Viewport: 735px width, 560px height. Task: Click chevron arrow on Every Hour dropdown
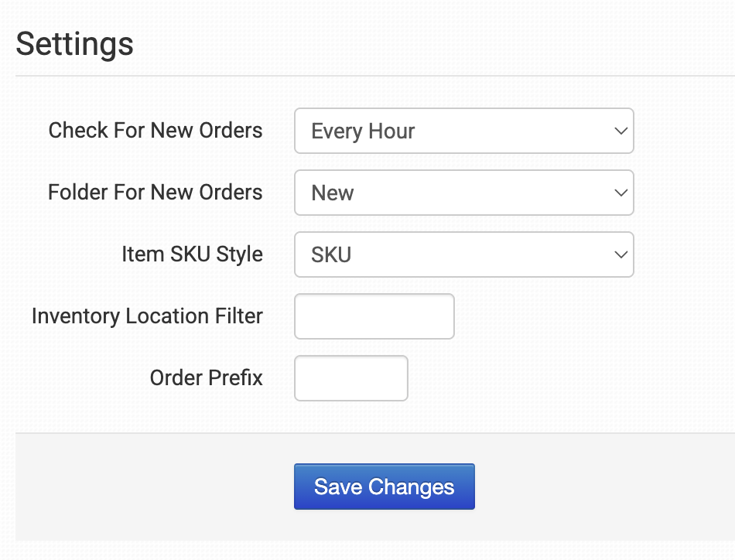point(620,131)
